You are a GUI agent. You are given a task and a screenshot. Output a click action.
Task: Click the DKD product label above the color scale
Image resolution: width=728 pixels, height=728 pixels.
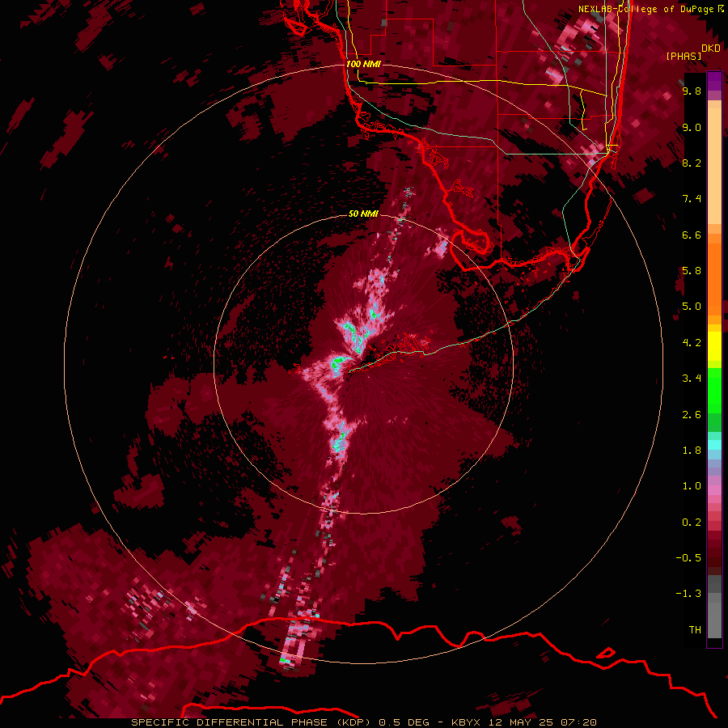tap(711, 49)
